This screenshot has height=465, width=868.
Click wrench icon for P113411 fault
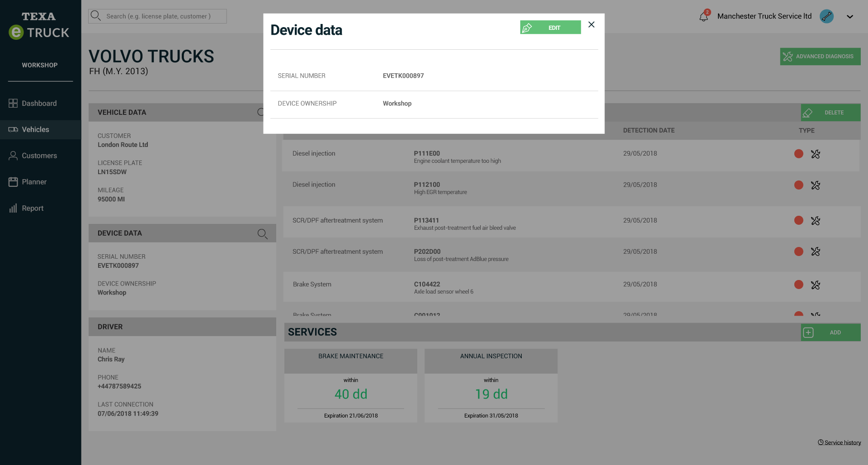point(816,221)
